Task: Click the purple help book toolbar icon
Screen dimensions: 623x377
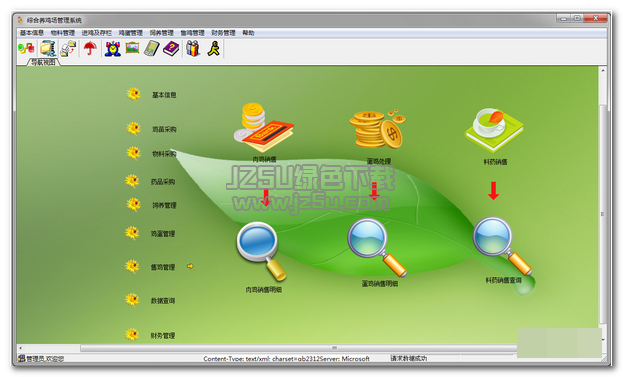Action: [x=171, y=48]
